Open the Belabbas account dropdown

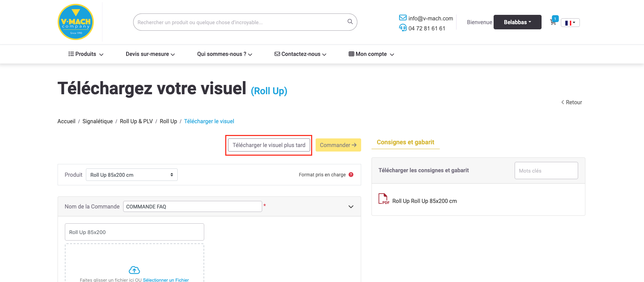click(x=517, y=22)
